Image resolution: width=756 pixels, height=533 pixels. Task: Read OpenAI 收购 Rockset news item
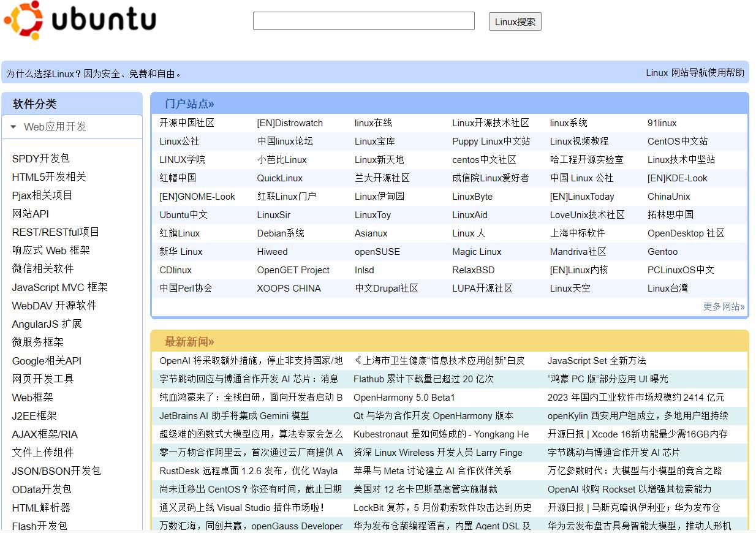pyautogui.click(x=630, y=490)
